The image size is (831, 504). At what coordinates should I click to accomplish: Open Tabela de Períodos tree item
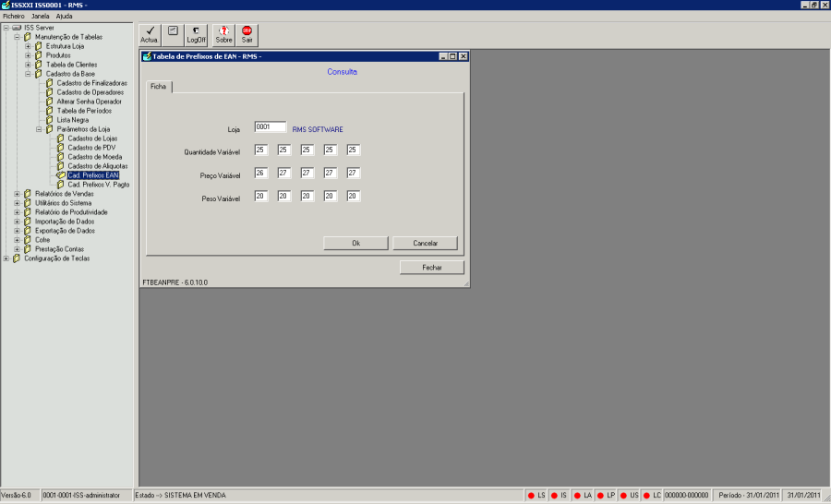pyautogui.click(x=84, y=111)
